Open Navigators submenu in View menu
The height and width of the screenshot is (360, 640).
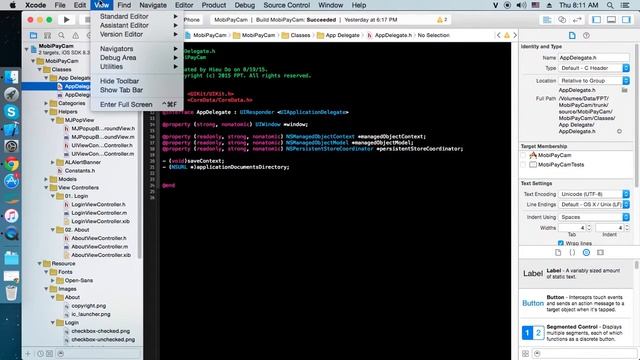click(137, 49)
